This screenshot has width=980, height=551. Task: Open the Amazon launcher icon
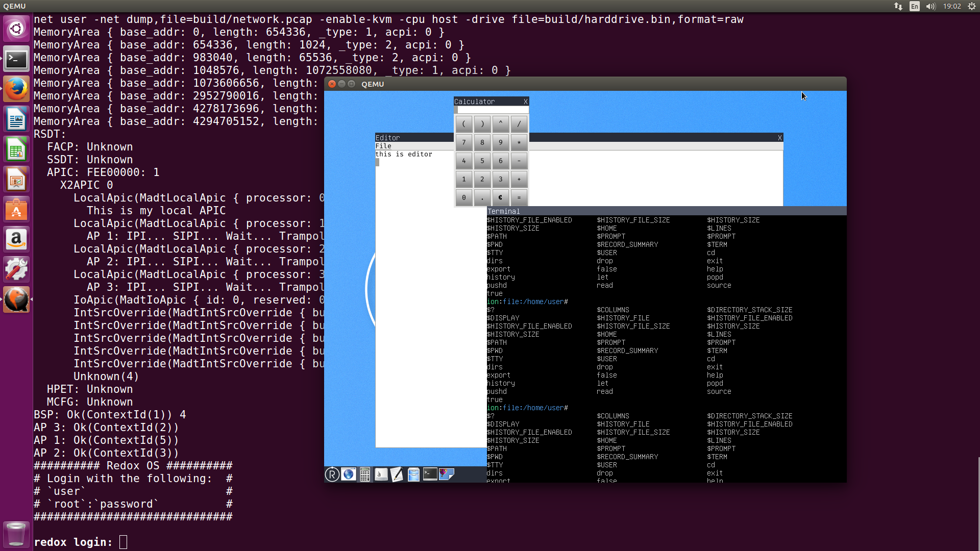tap(16, 239)
